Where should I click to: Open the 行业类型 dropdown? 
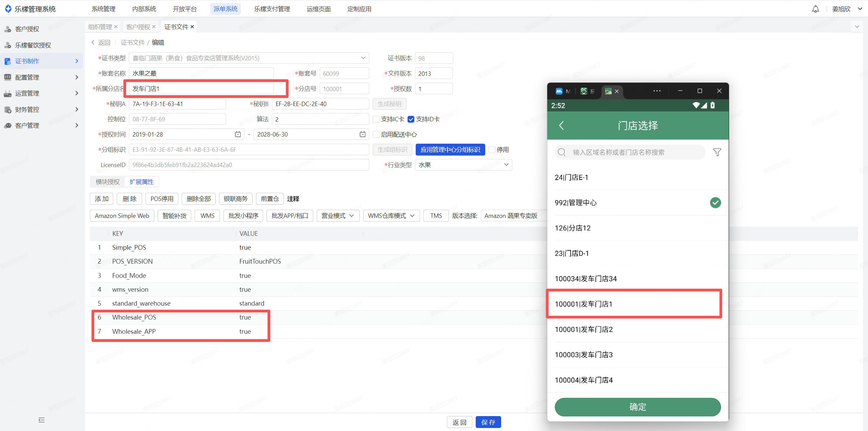[463, 165]
